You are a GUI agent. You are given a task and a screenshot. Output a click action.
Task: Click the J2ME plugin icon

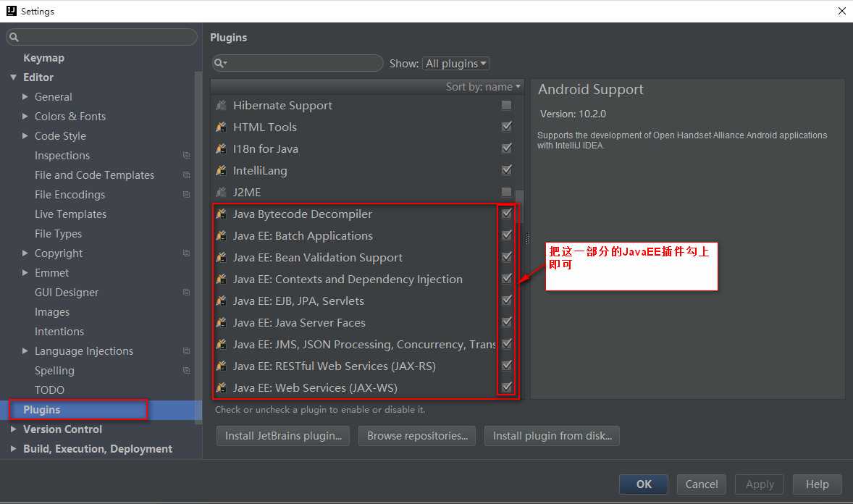coord(221,193)
